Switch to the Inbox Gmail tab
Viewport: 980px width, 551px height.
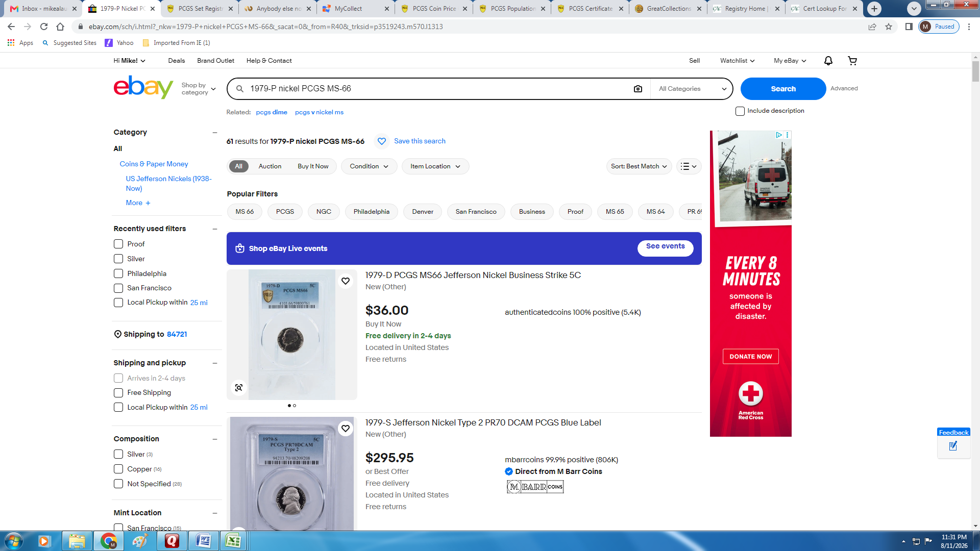pyautogui.click(x=44, y=9)
